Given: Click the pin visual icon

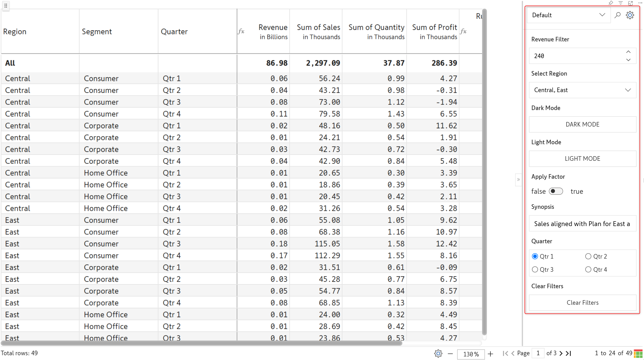Looking at the screenshot, I should (611, 3).
